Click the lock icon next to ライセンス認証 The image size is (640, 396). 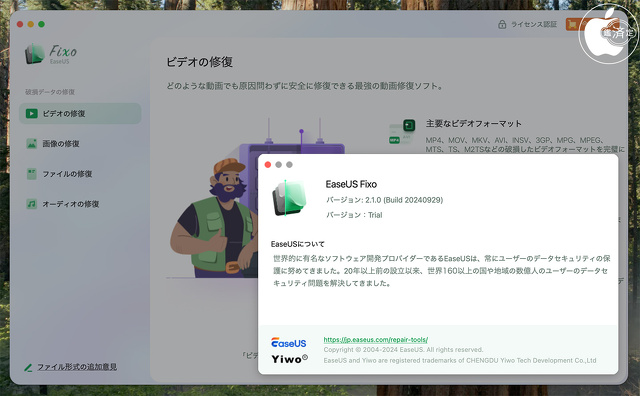tap(502, 24)
